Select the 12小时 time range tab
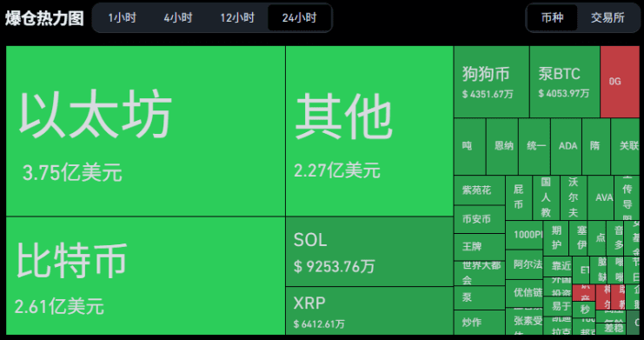 [x=237, y=18]
